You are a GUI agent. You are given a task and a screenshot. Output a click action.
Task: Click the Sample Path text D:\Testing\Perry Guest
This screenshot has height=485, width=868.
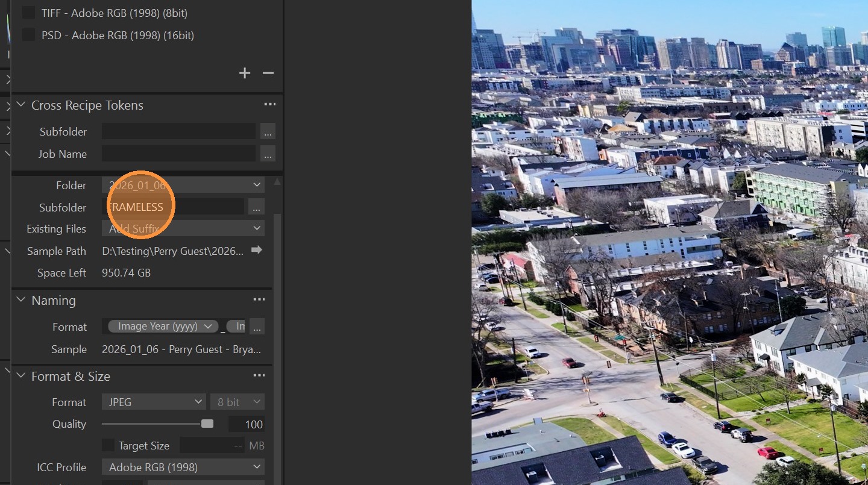(173, 251)
